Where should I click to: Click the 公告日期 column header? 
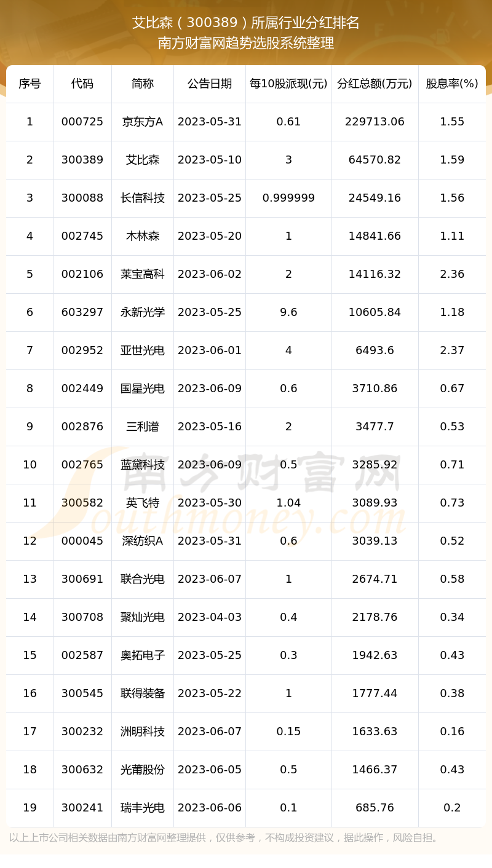(x=210, y=84)
